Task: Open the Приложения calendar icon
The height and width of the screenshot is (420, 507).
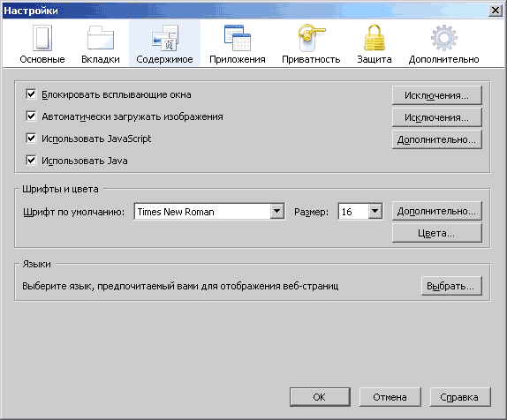Action: (x=238, y=38)
